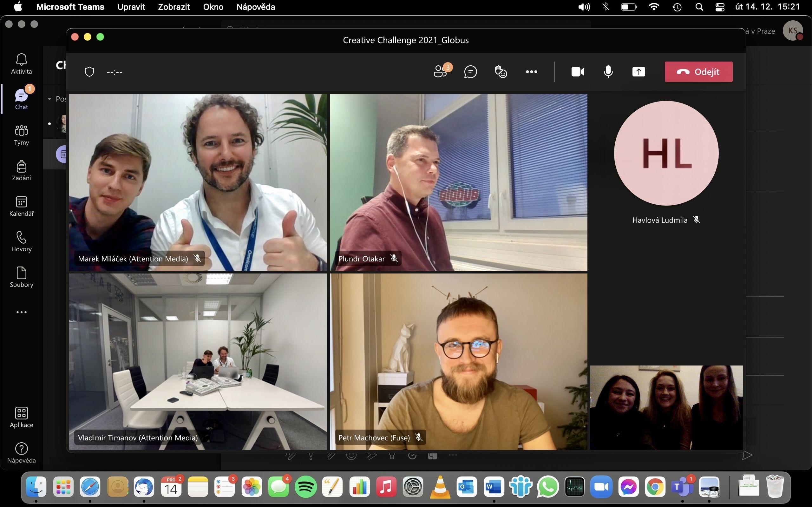The image size is (812, 507).
Task: Open the Zobrazit menu
Action: pyautogui.click(x=174, y=7)
